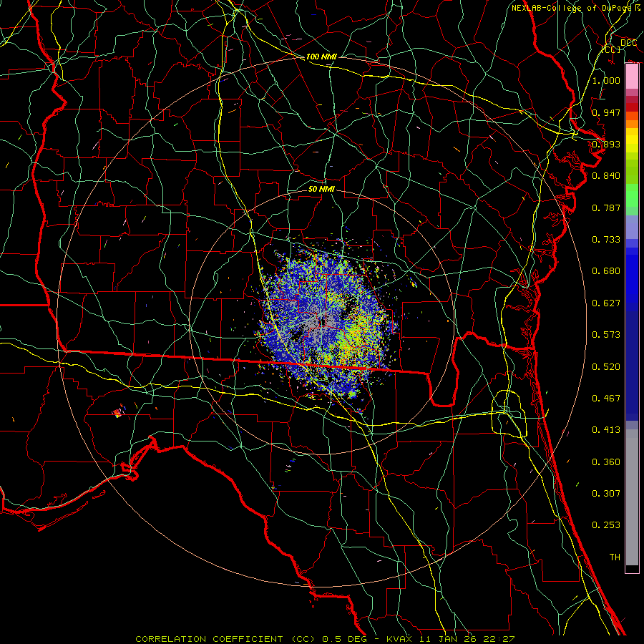Click the radar site at the echo center
The width and height of the screenshot is (644, 644).
(321, 321)
